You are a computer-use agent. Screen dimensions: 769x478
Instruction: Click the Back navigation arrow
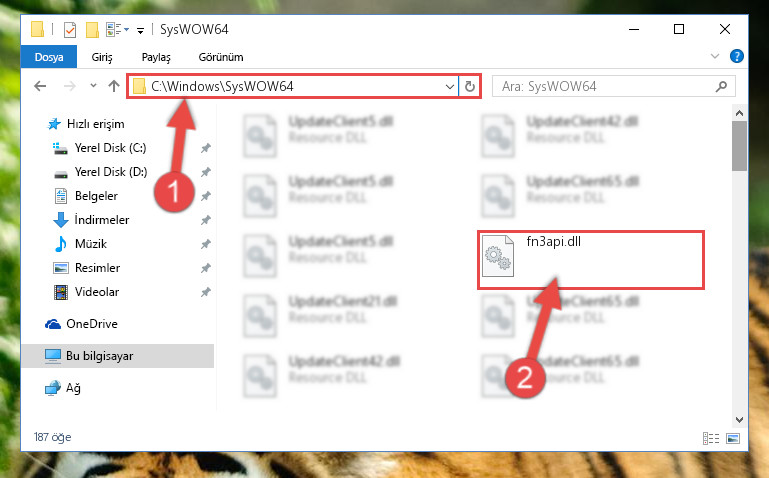click(40, 86)
